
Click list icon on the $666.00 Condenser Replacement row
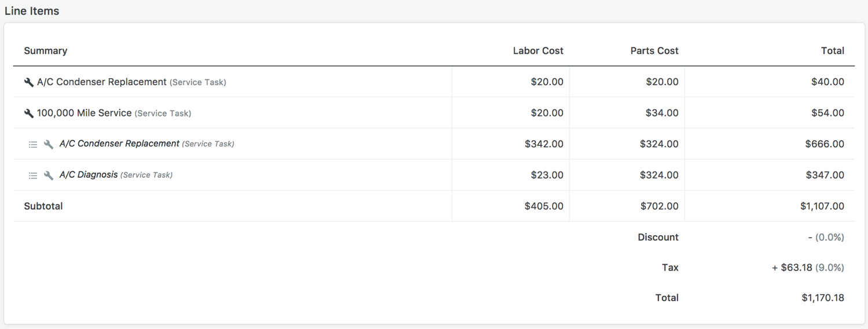[x=33, y=144]
